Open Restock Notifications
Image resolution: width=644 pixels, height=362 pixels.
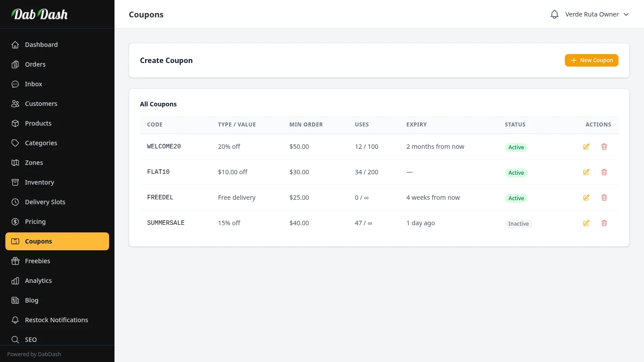tap(56, 320)
